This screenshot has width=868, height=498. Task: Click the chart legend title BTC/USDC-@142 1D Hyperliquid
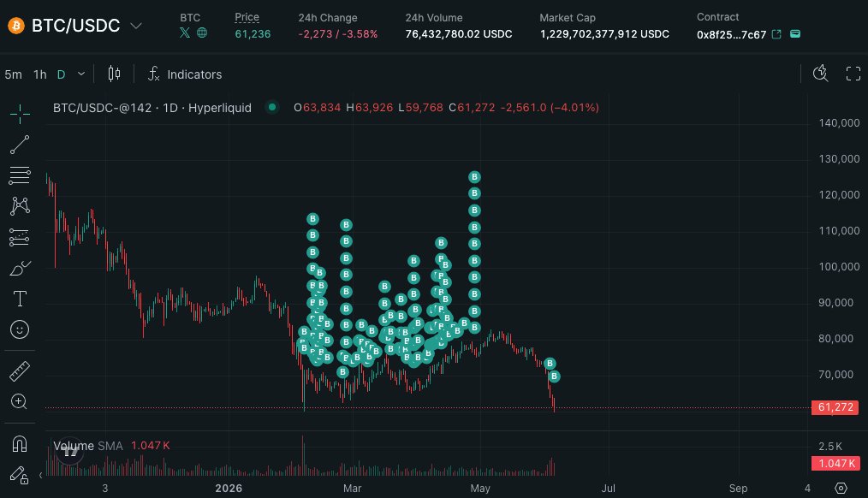[152, 107]
